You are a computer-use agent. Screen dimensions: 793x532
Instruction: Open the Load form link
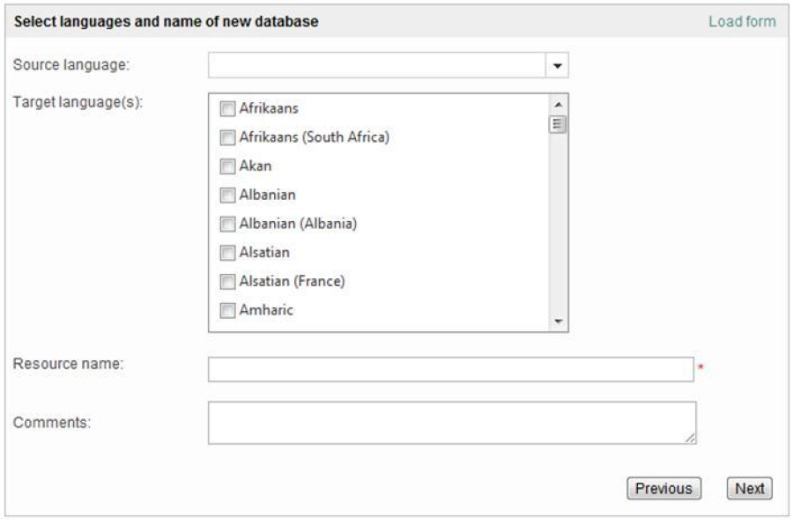(x=742, y=21)
